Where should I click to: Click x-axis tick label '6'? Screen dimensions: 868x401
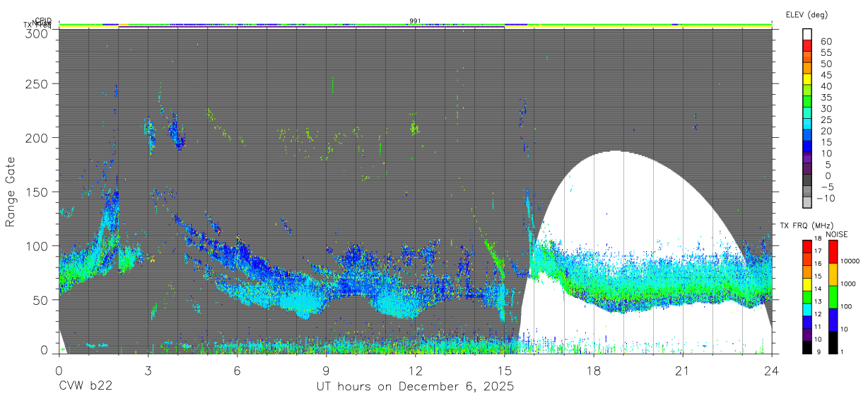pos(237,371)
